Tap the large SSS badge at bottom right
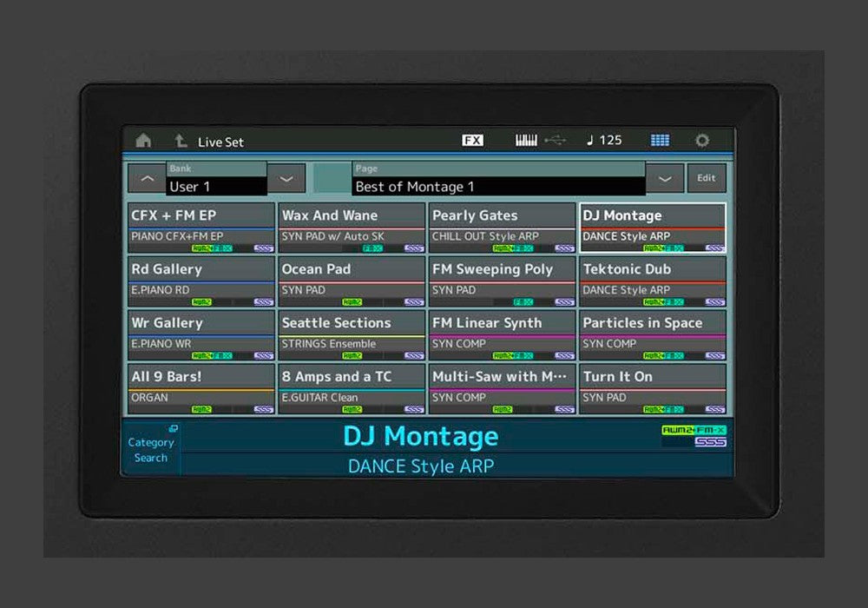Image resolution: width=868 pixels, height=608 pixels. tap(710, 442)
